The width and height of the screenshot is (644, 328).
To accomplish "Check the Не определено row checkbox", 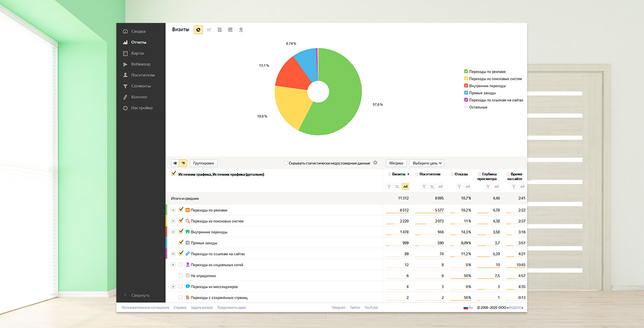I will pyautogui.click(x=181, y=276).
